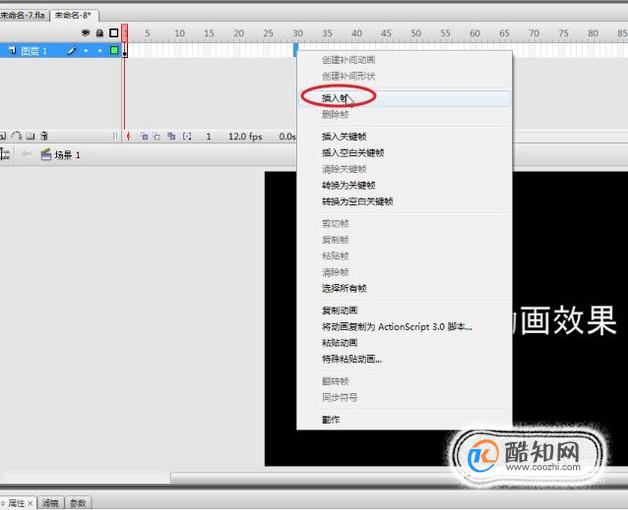Toggle show all layers as outlines square
This screenshot has width=628, height=510.
tap(114, 33)
